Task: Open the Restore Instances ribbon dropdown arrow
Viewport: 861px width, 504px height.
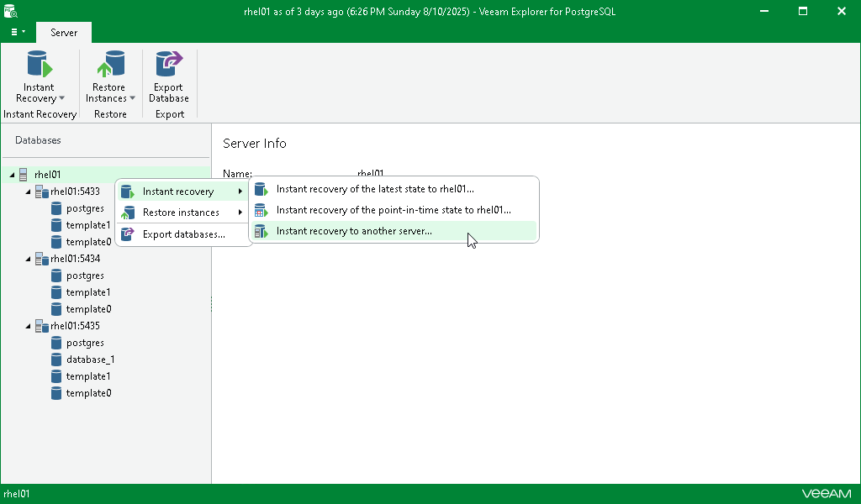Action: 132,98
